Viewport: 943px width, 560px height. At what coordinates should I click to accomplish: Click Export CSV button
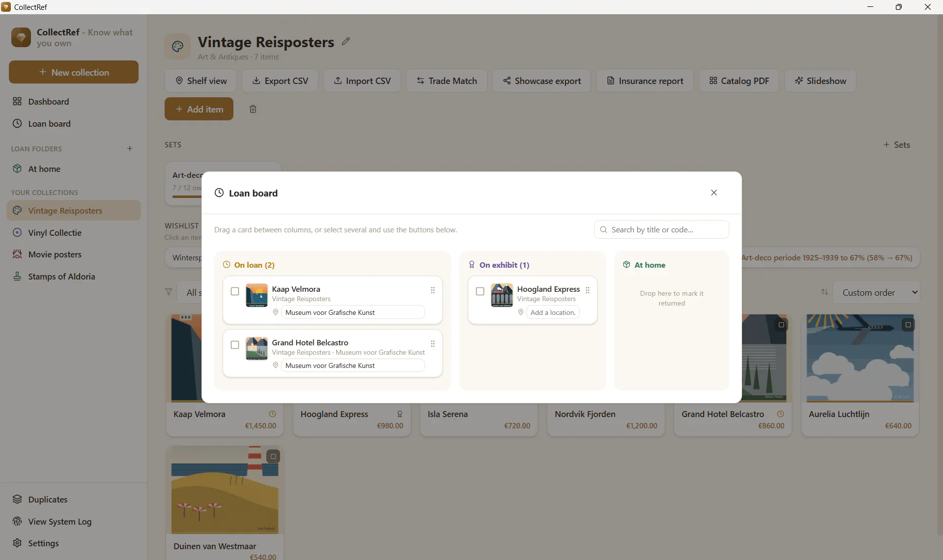[280, 81]
